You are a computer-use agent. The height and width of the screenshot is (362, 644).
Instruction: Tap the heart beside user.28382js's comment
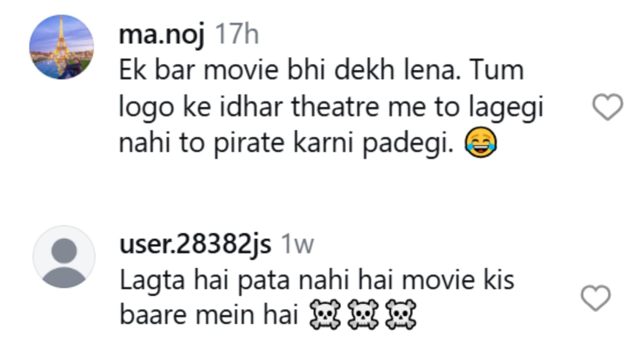[596, 298]
